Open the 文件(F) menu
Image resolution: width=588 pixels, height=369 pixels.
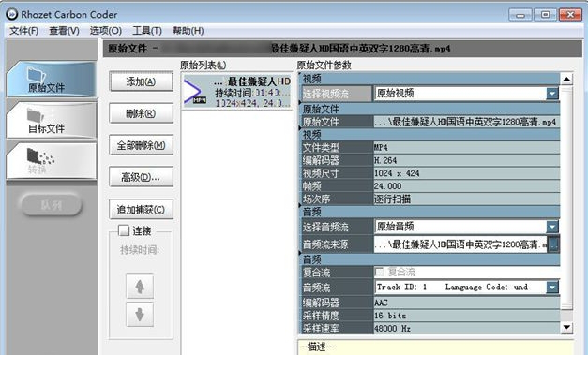click(x=24, y=31)
